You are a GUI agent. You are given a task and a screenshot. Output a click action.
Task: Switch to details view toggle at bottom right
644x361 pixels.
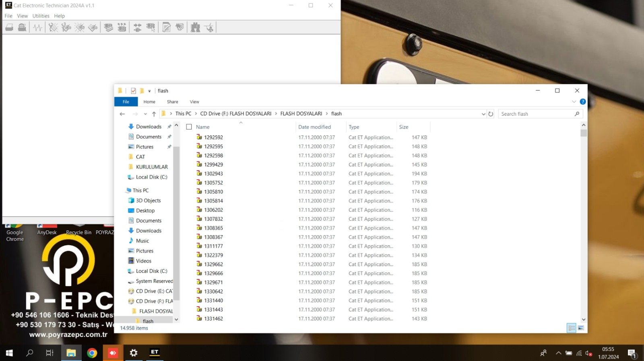tap(572, 328)
